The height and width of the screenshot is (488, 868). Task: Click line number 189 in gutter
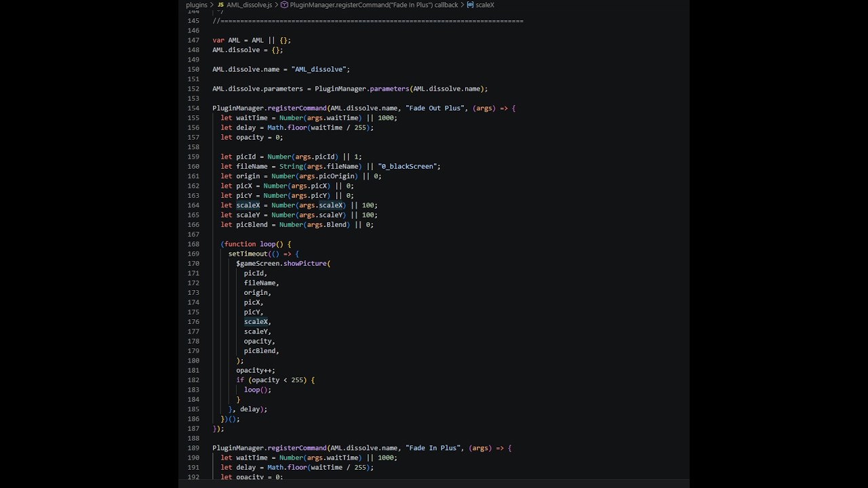point(193,448)
